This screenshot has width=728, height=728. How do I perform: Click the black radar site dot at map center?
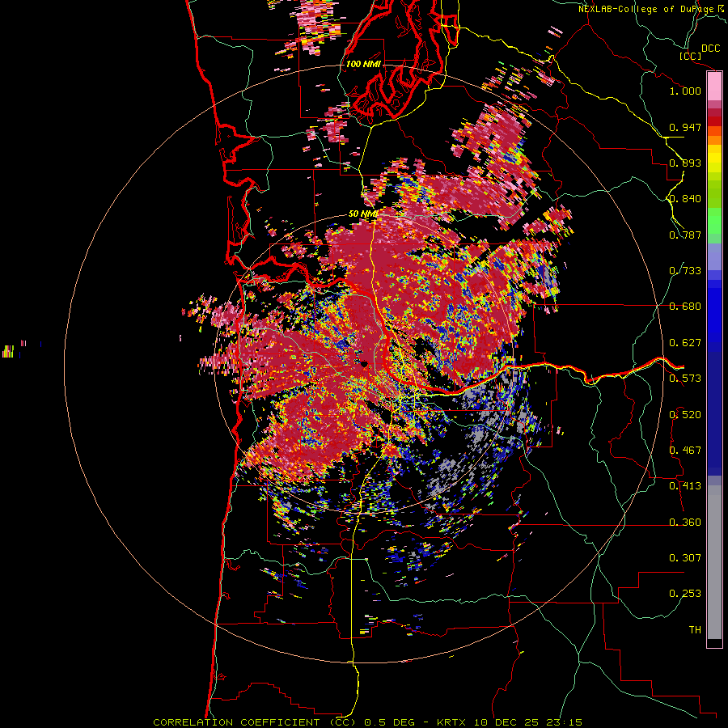[x=364, y=363]
